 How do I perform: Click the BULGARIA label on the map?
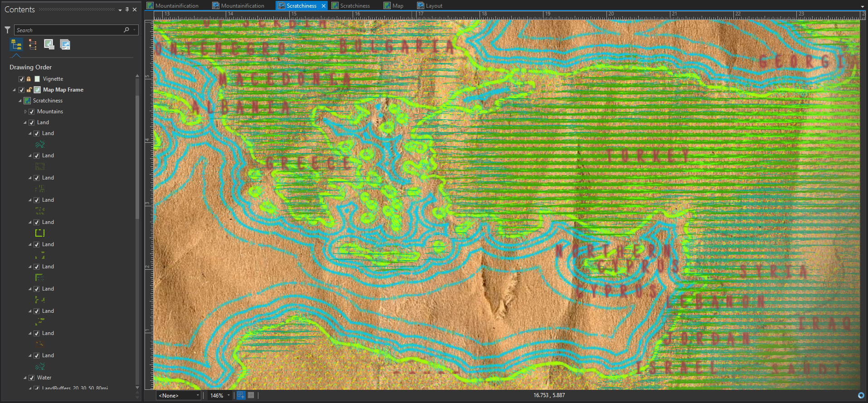[396, 46]
